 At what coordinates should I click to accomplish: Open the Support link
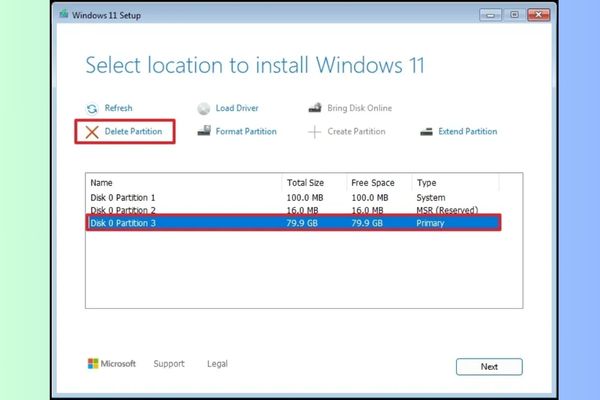[x=169, y=364]
